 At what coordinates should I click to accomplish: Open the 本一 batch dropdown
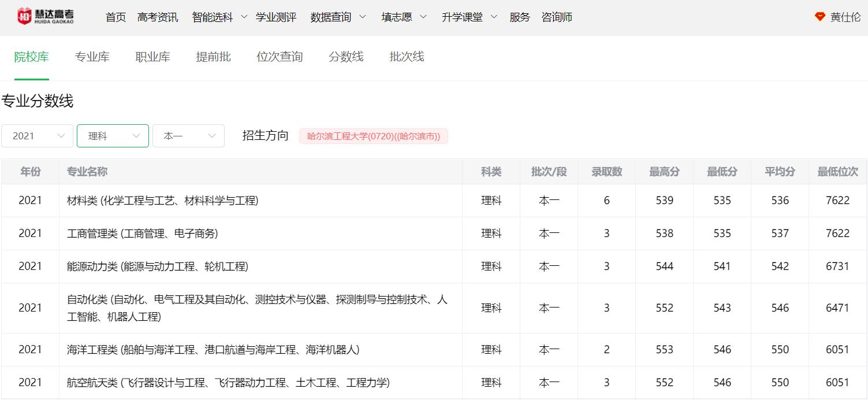pos(188,136)
